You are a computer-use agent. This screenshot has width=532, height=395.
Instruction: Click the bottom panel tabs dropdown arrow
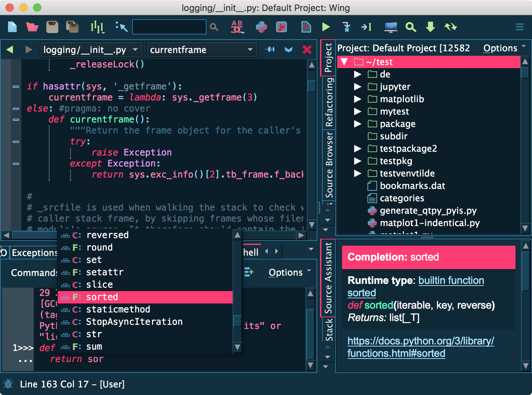[x=311, y=249]
